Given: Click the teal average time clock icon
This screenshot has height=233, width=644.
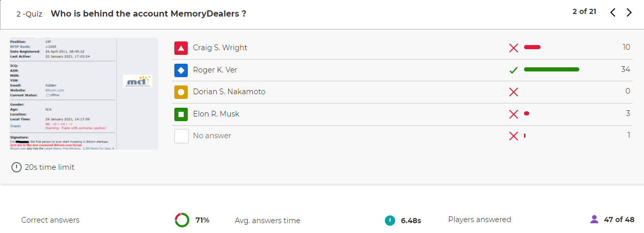Looking at the screenshot, I should 390,221.
